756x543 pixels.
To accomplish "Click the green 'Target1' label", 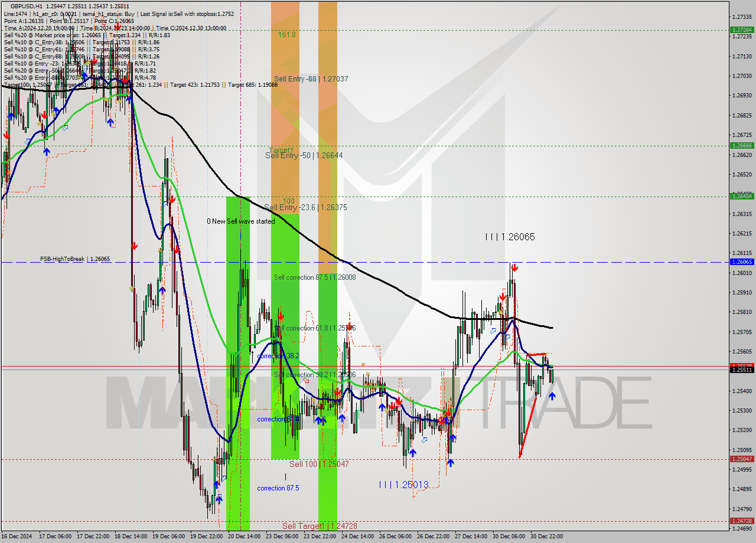I will tap(281, 150).
